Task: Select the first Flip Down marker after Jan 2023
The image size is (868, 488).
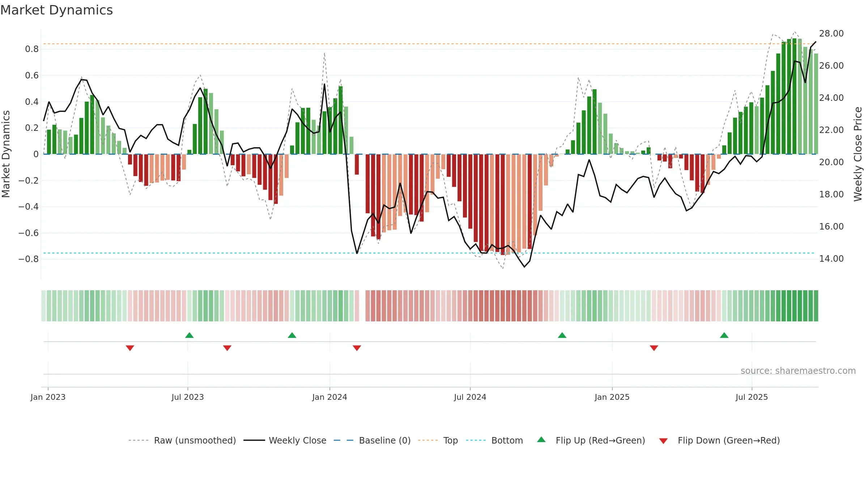Action: pyautogui.click(x=130, y=348)
